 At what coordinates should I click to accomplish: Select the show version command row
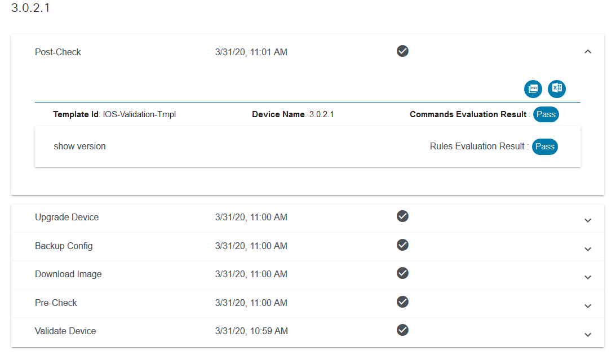click(x=79, y=147)
